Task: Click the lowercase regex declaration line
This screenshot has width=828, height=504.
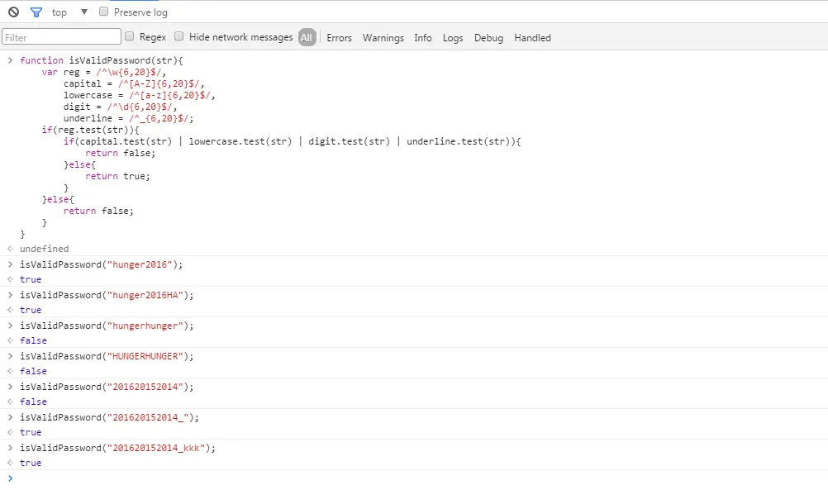Action: 140,95
